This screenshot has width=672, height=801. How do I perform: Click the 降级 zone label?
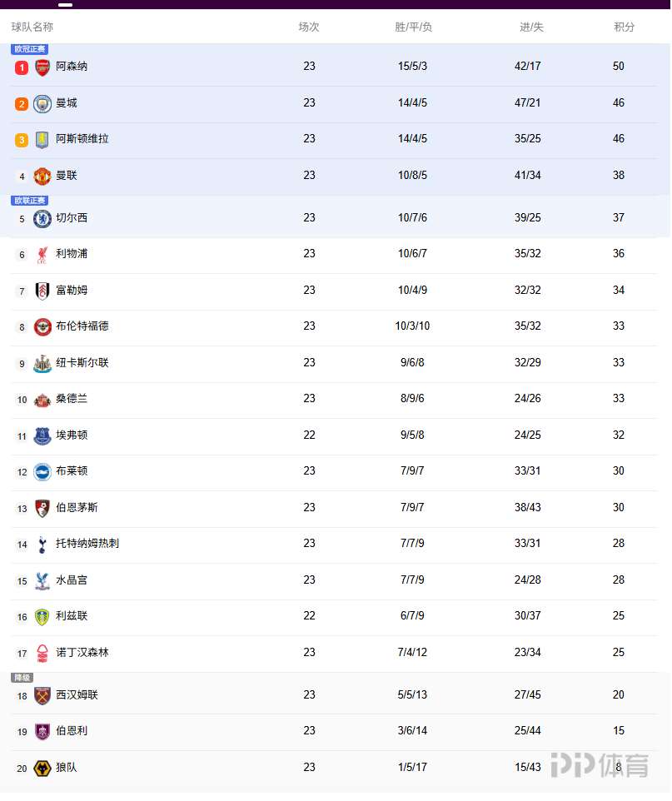tap(22, 678)
